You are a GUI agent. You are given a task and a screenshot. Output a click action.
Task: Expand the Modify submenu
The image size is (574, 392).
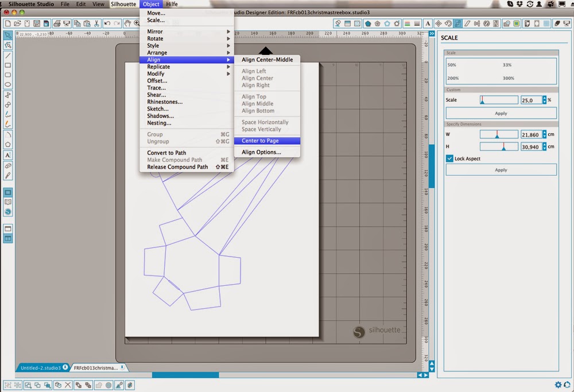[x=187, y=73]
